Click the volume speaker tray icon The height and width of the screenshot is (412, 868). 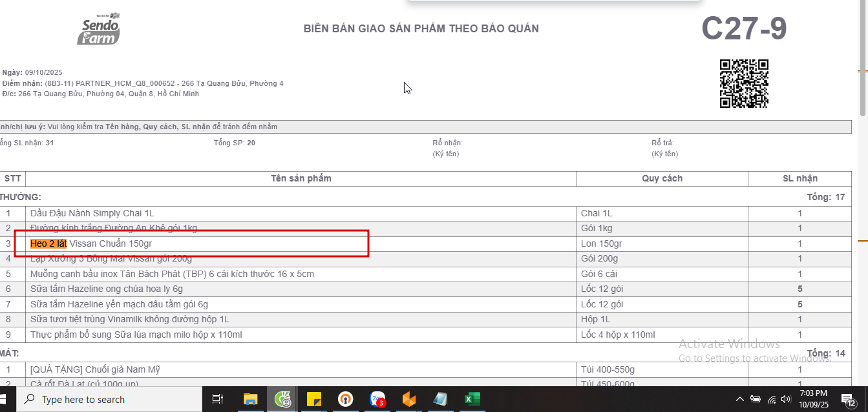[787, 400]
